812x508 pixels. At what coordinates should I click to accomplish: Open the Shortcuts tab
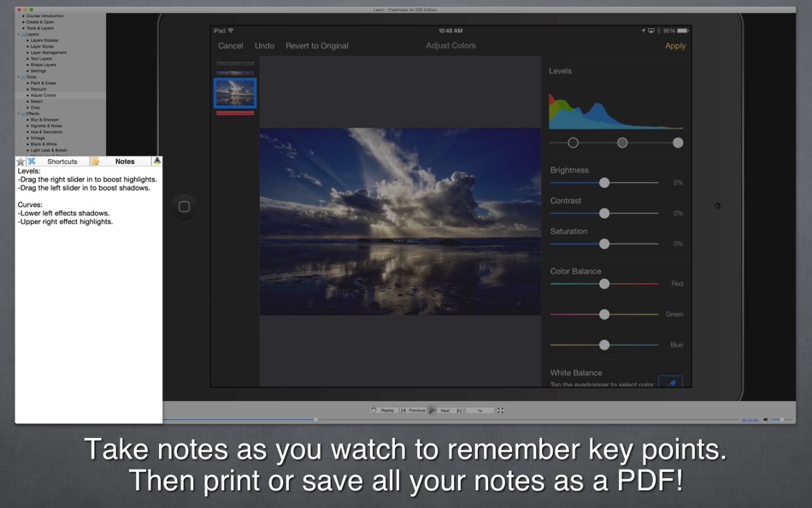click(62, 162)
